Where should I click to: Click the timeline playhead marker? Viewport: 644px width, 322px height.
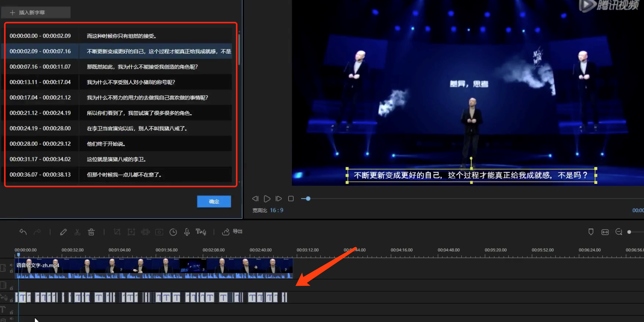pyautogui.click(x=19, y=255)
